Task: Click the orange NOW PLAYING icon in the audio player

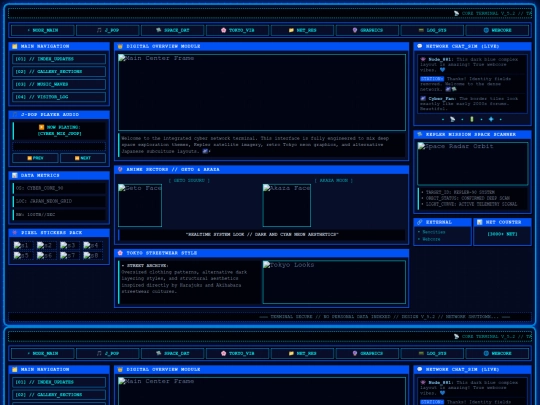Action: coord(42,127)
